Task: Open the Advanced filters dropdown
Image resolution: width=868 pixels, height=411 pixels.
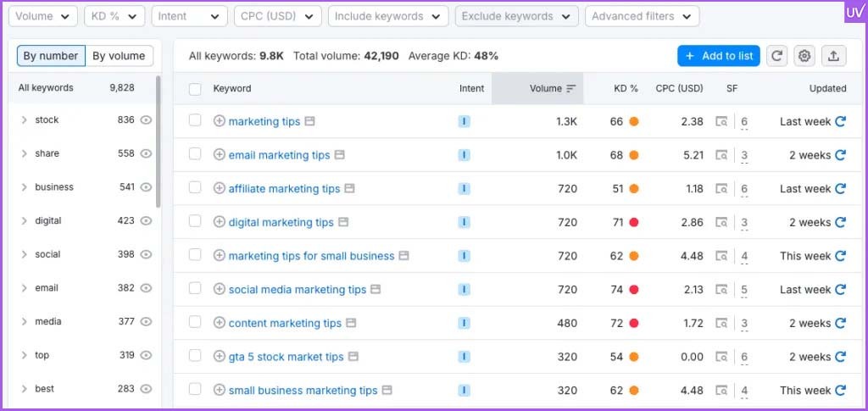Action: 643,16
